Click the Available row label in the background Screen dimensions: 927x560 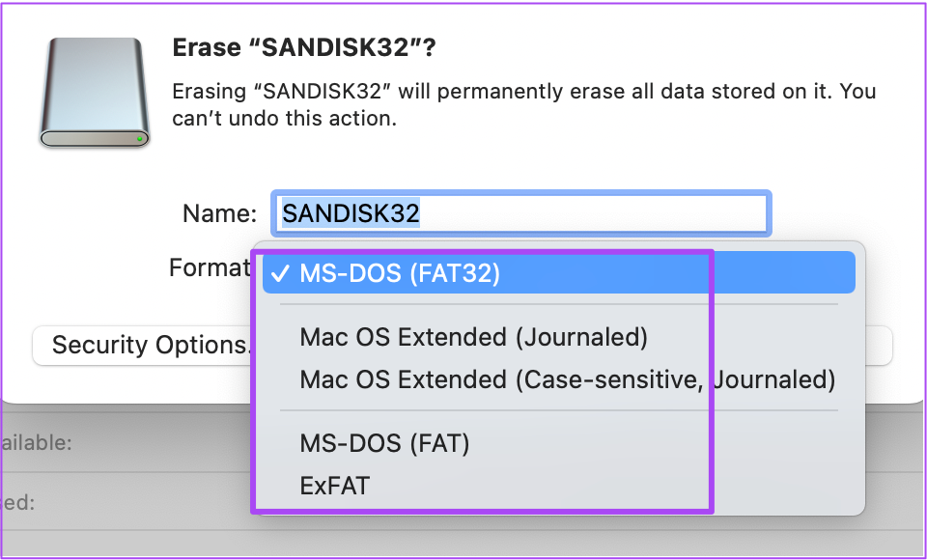point(37,443)
